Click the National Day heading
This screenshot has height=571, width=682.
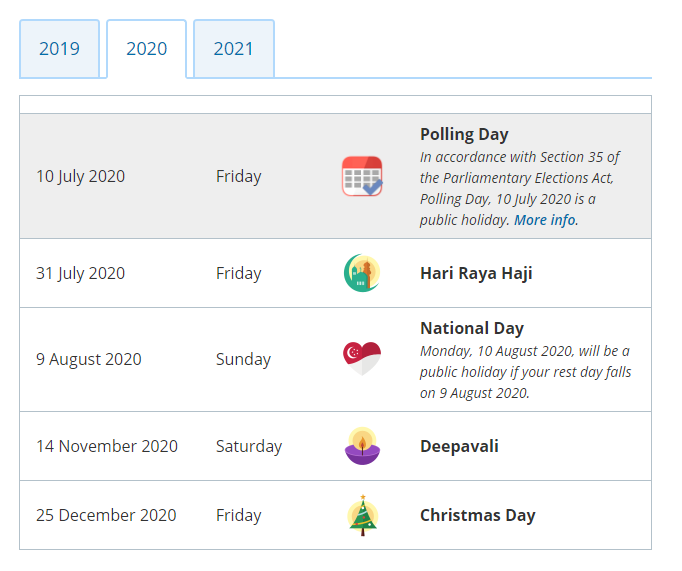point(472,328)
